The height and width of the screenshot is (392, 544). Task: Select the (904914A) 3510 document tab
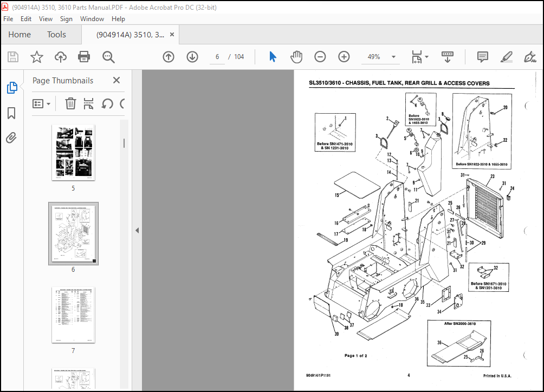point(131,35)
